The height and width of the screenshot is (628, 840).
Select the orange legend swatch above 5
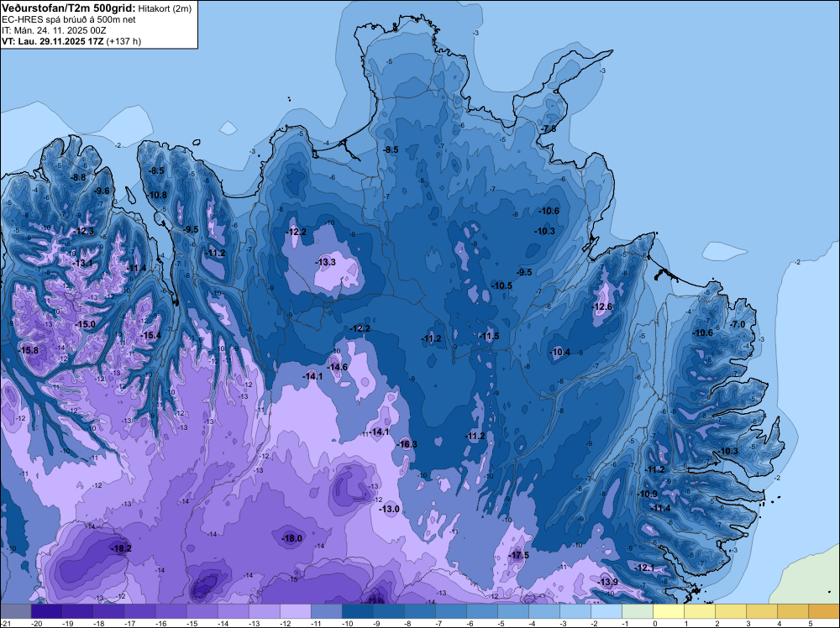(x=823, y=611)
